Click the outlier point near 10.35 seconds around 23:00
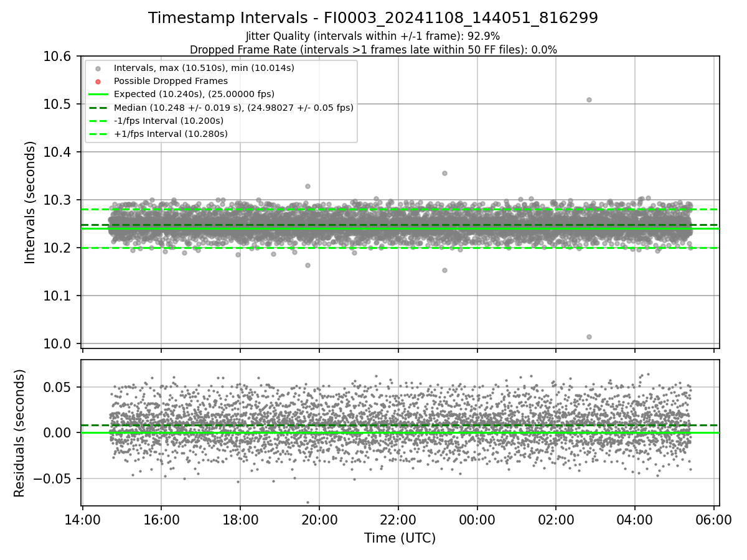The width and height of the screenshot is (747, 560). point(444,173)
